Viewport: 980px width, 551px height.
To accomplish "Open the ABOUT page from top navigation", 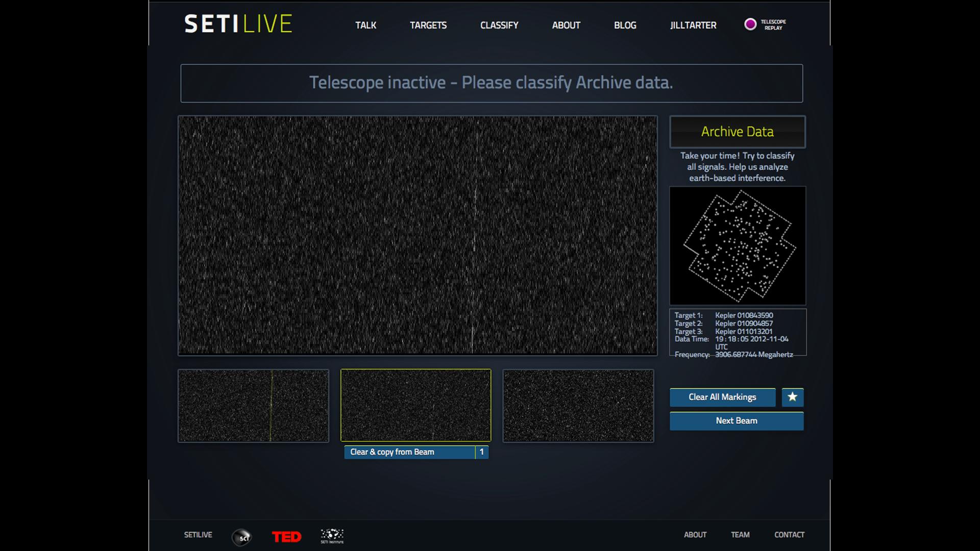I will (566, 25).
